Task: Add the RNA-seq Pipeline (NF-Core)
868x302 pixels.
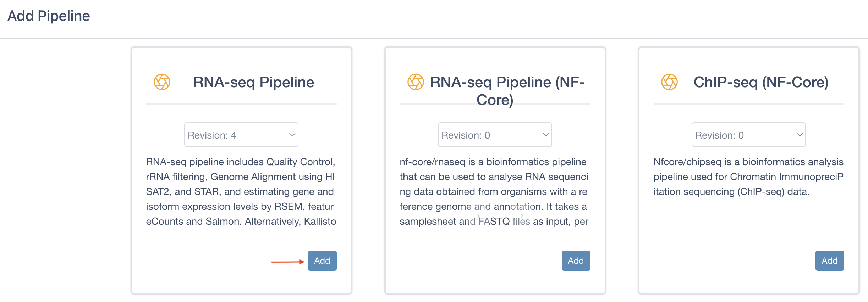Action: point(576,261)
